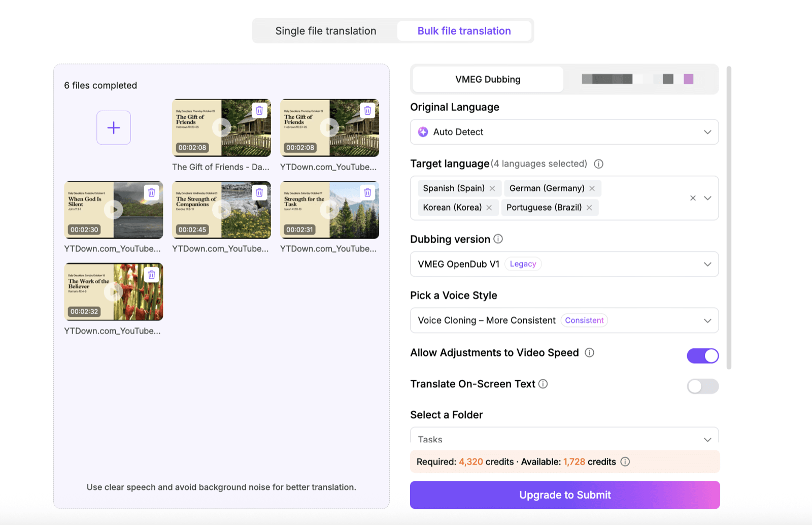Disable Allow Adjustments to Video Speed
Image resolution: width=812 pixels, height=525 pixels.
coord(703,356)
